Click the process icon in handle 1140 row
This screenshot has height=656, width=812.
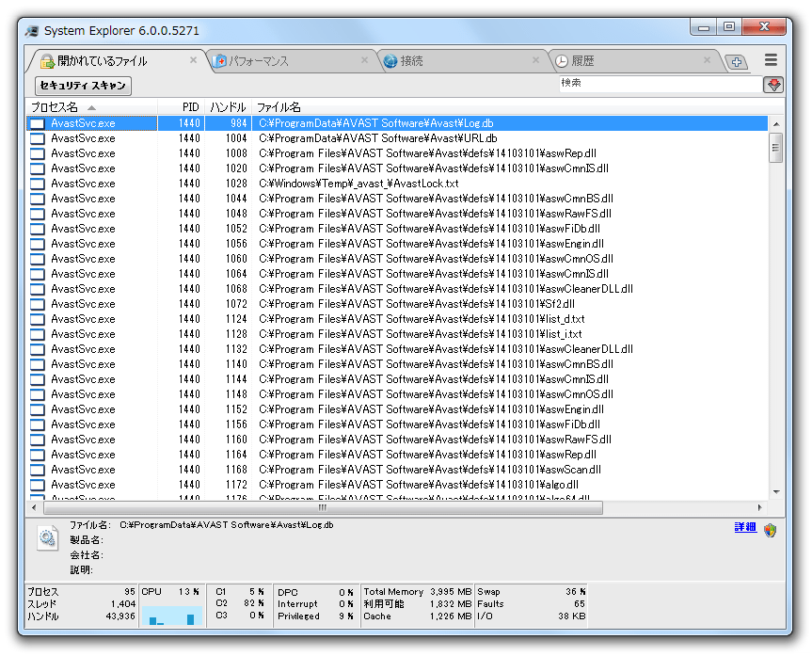(x=38, y=363)
